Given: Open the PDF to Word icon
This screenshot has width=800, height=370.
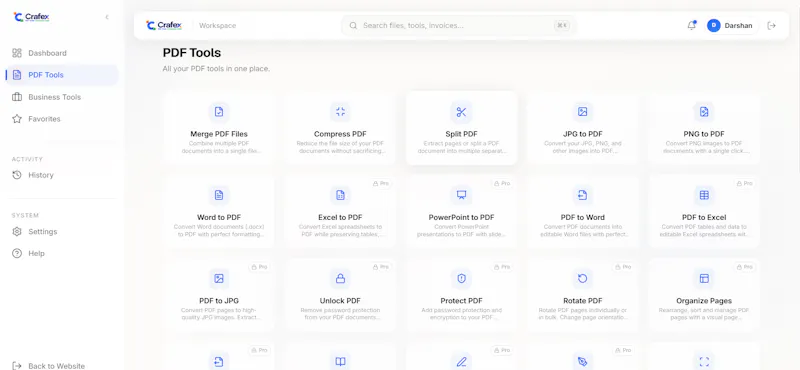Looking at the screenshot, I should [583, 195].
